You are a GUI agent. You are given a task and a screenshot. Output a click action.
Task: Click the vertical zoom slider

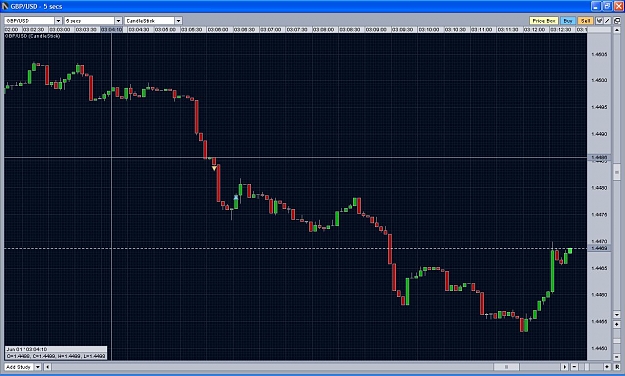(617, 340)
